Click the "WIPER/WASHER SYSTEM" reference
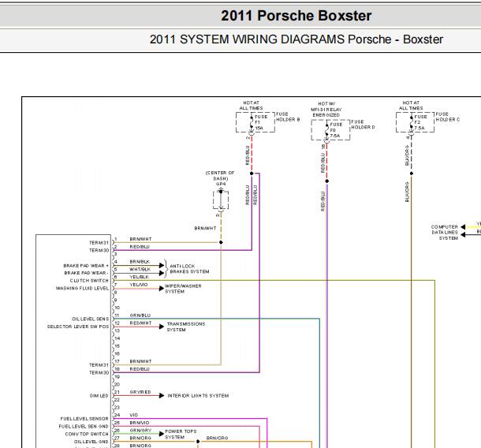This screenshot has height=448, width=481. [x=183, y=289]
